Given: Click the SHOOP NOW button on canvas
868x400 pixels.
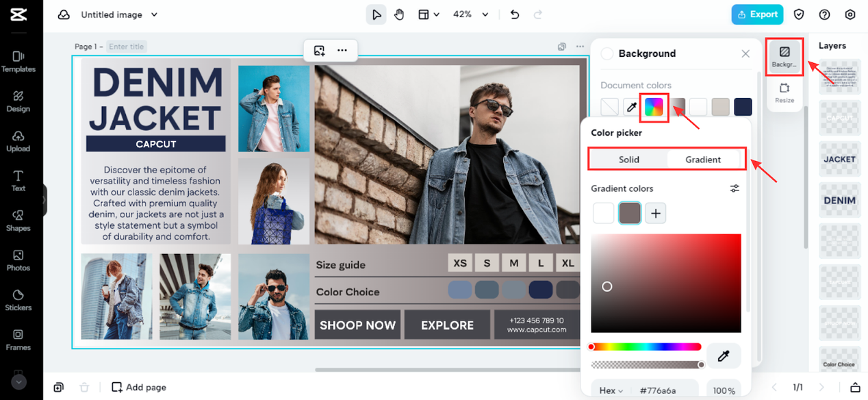Looking at the screenshot, I should pyautogui.click(x=357, y=325).
